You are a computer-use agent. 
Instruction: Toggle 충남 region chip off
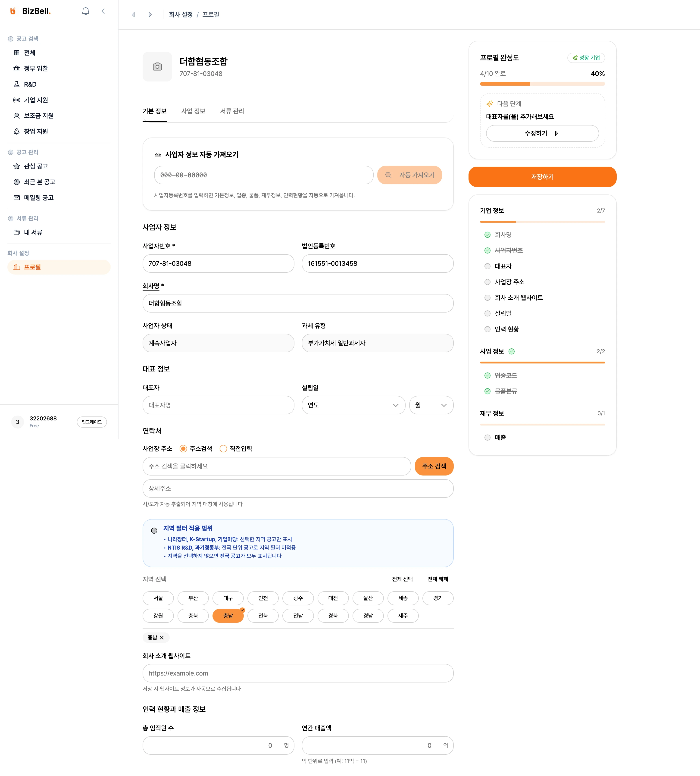(228, 616)
